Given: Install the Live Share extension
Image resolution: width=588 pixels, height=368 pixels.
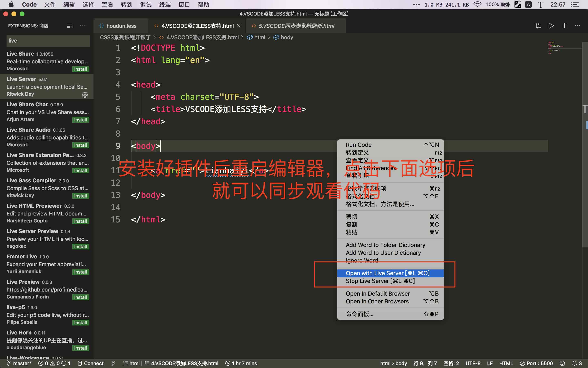Looking at the screenshot, I should [80, 69].
